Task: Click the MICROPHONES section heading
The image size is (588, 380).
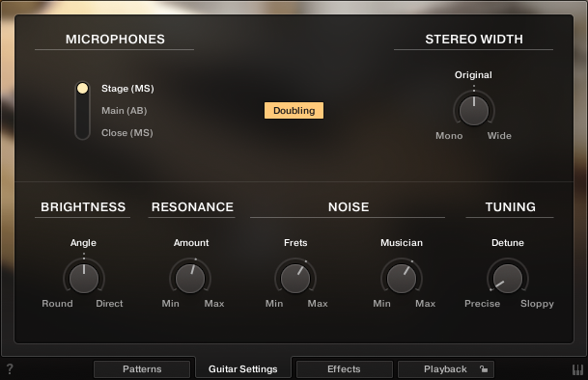Action: pos(115,40)
